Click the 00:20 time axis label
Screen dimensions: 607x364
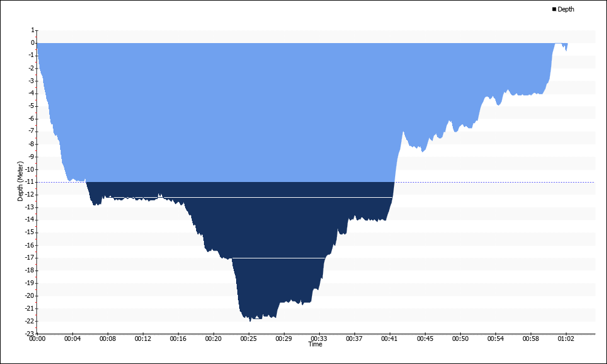[x=213, y=339]
